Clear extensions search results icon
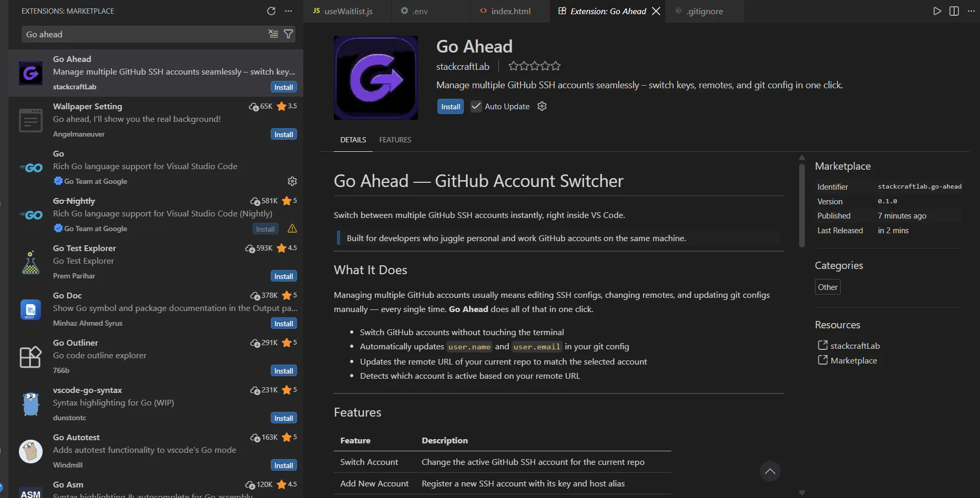Viewport: 980px width, 498px height. coord(273,34)
